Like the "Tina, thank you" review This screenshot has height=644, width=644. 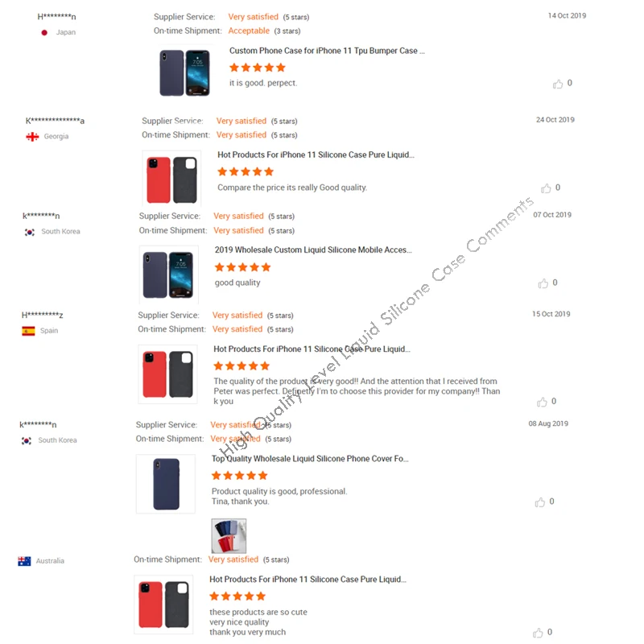point(539,502)
